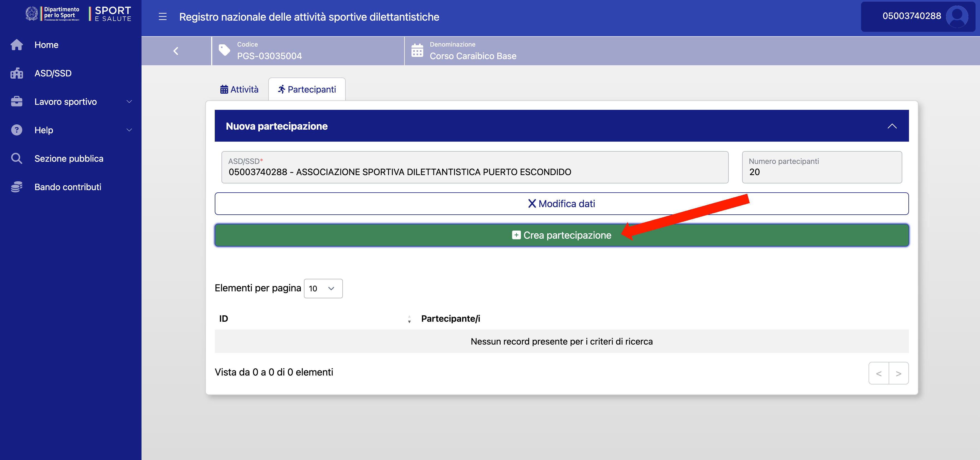The height and width of the screenshot is (460, 980).
Task: Open ASD/SSD building icon in sidebar
Action: coord(16,74)
